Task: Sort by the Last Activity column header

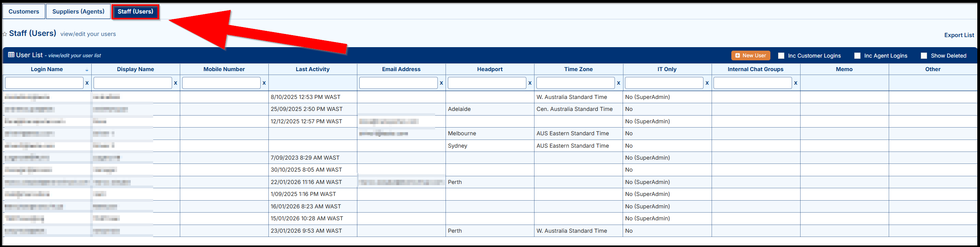Action: (x=312, y=69)
